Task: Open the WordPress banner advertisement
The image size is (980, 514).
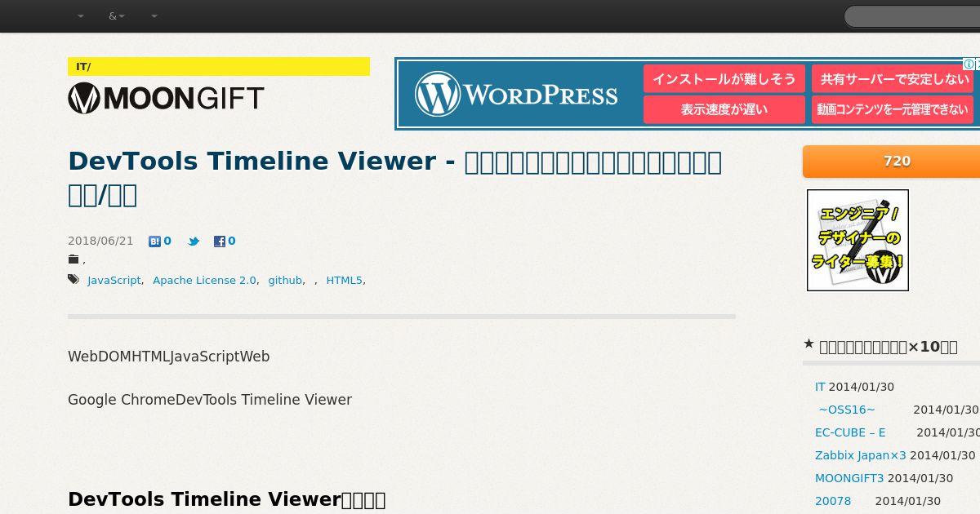Action: click(686, 94)
